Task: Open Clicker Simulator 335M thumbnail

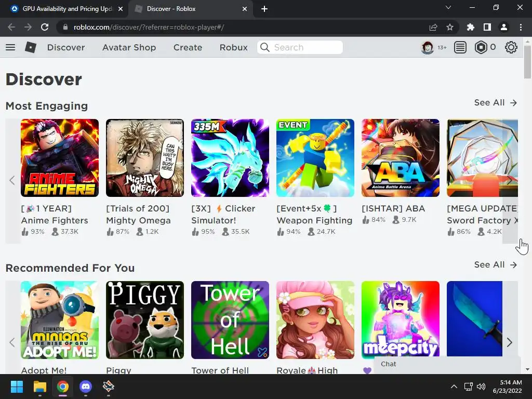Action: click(230, 158)
